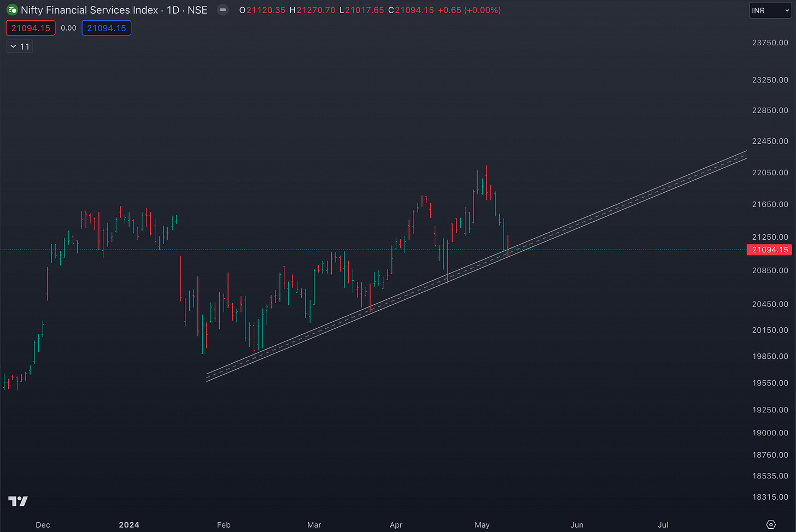
Task: Click the May label on time axis
Action: point(482,525)
